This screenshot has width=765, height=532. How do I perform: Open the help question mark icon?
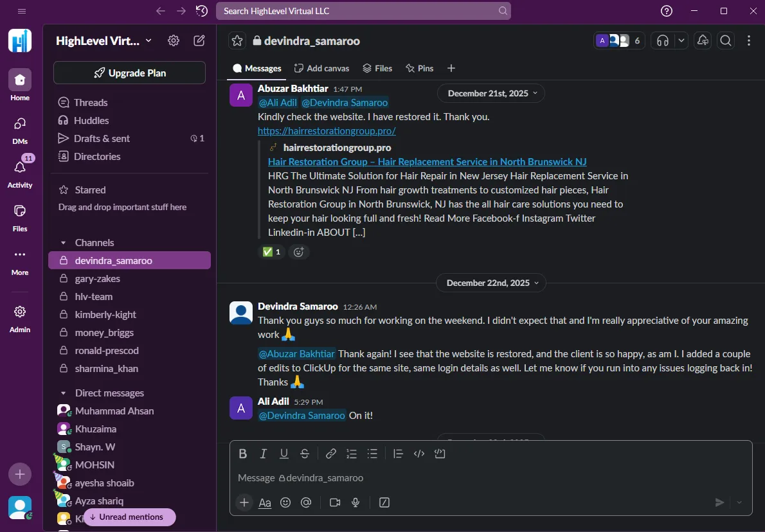pos(667,11)
